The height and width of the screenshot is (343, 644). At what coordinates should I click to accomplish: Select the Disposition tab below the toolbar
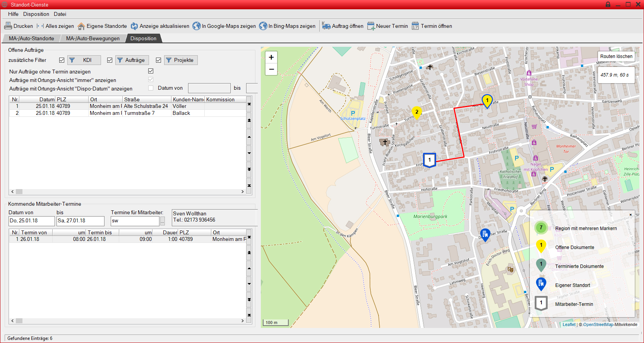point(143,38)
